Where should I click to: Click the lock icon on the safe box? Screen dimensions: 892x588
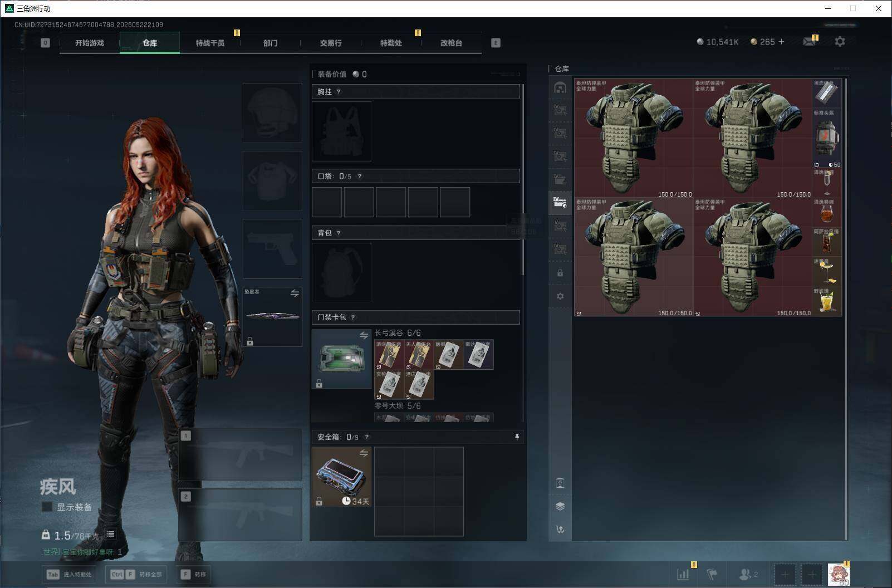[319, 501]
